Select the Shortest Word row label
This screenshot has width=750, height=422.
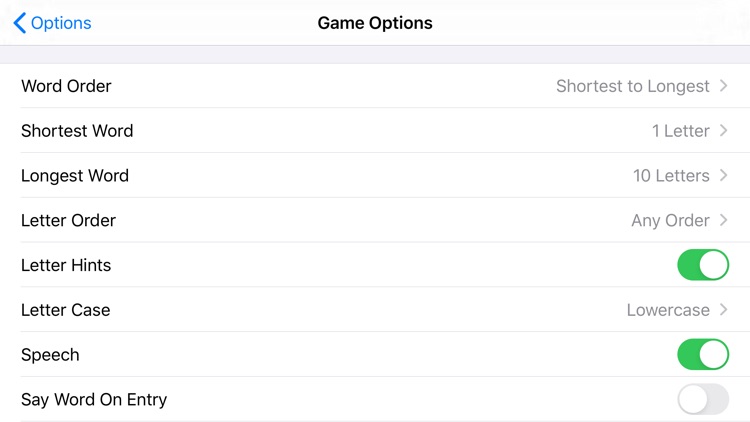pyautogui.click(x=77, y=131)
